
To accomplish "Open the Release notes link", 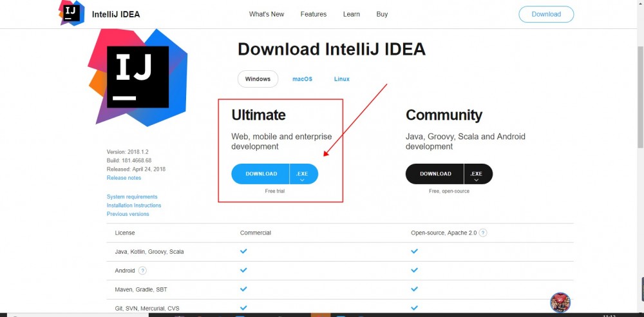I will click(124, 178).
